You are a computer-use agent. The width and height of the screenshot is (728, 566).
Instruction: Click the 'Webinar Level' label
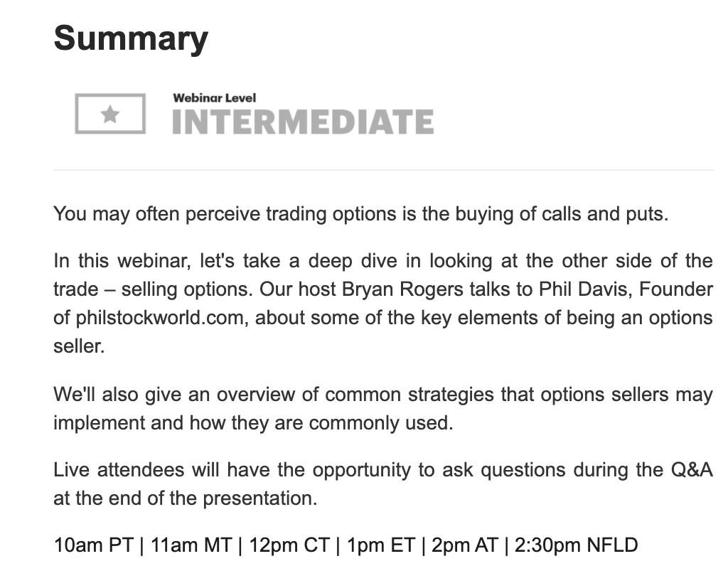pyautogui.click(x=214, y=98)
